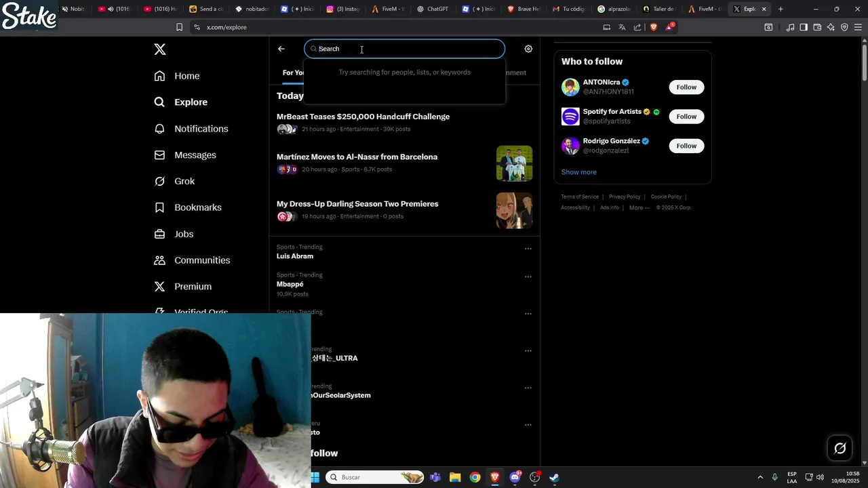Select the For You tab

click(x=293, y=73)
